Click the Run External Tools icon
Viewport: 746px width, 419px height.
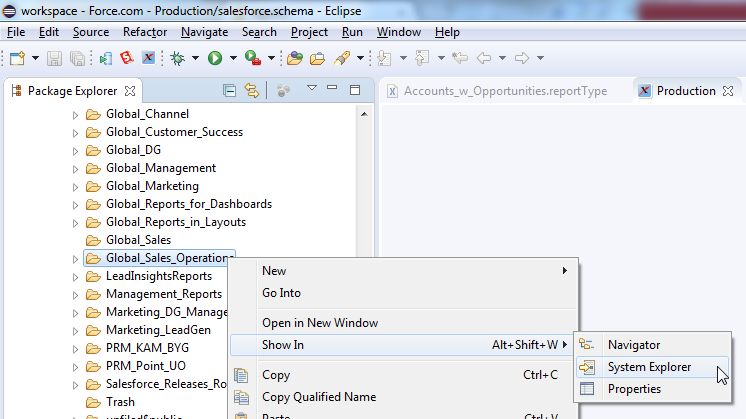[253, 58]
